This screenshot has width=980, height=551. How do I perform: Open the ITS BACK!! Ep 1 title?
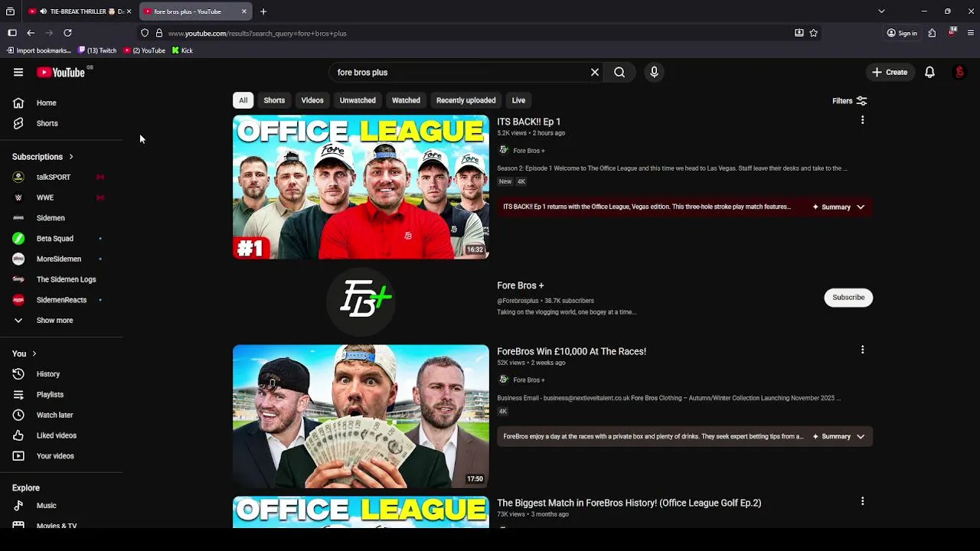coord(529,122)
